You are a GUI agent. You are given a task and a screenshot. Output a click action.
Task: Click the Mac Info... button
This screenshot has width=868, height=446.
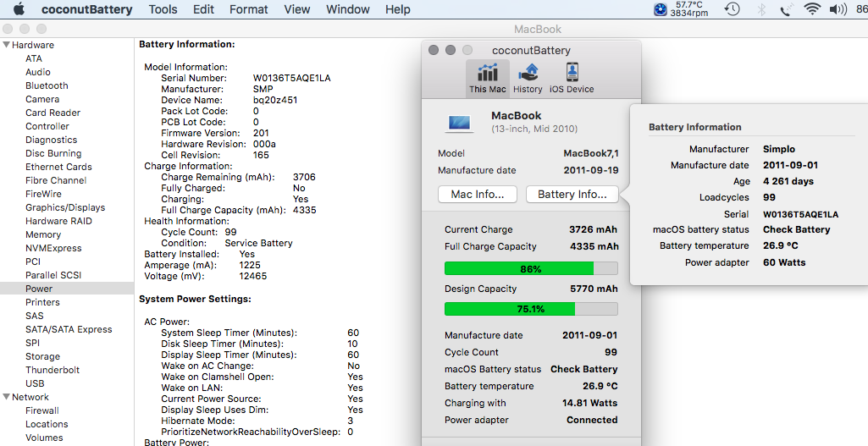477,195
